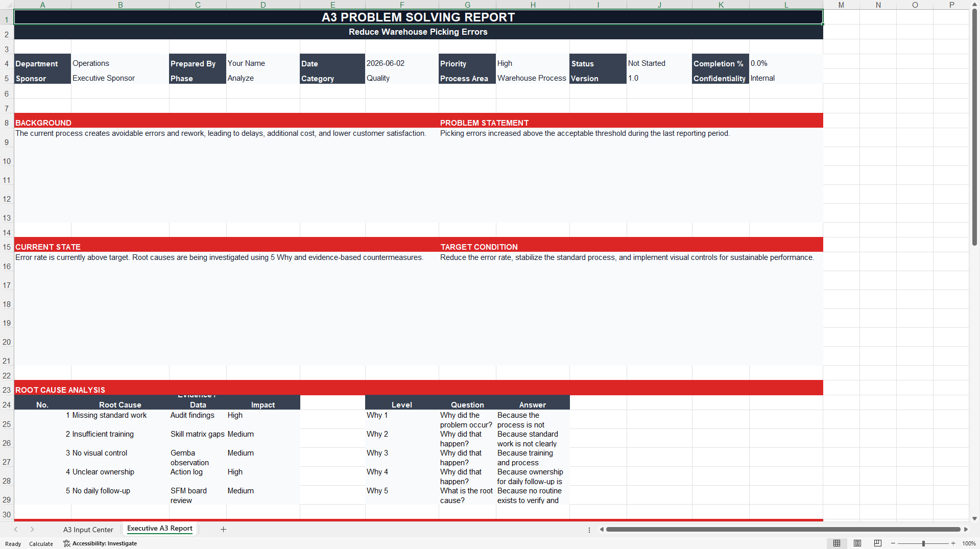Adjust the zoom slider handle

click(x=923, y=543)
